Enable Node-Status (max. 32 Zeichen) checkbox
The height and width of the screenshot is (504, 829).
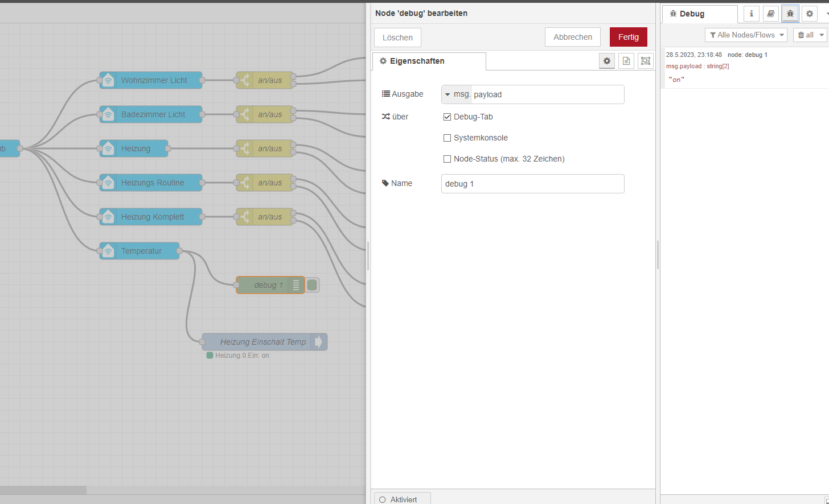point(447,159)
